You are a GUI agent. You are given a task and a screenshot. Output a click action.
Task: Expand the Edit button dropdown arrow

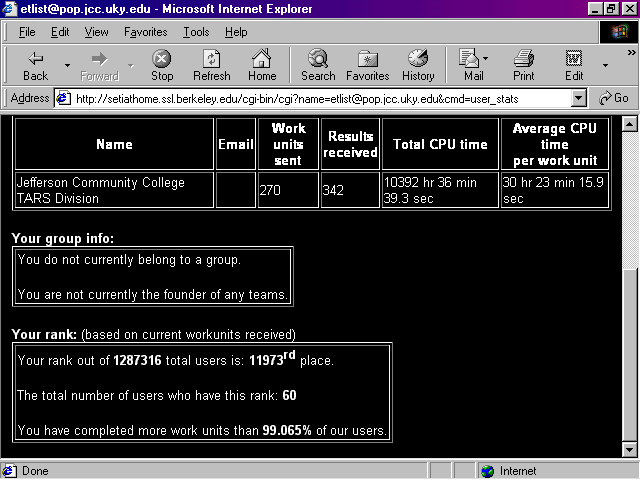point(605,65)
